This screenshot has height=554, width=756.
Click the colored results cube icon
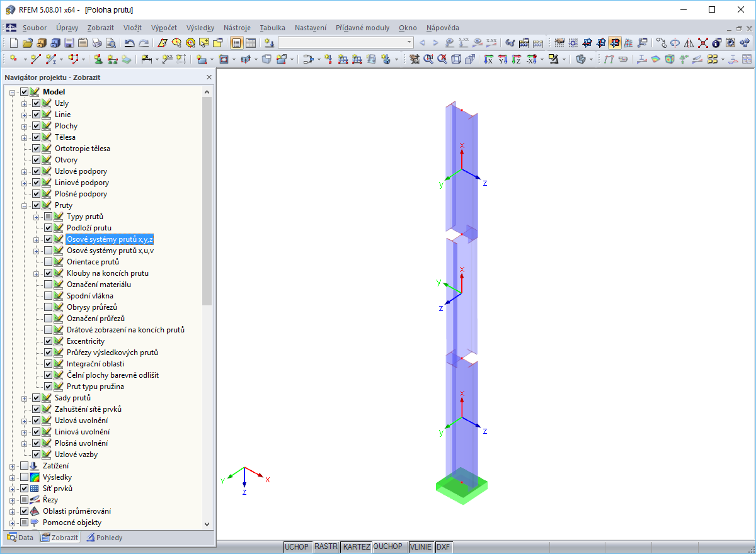670,59
